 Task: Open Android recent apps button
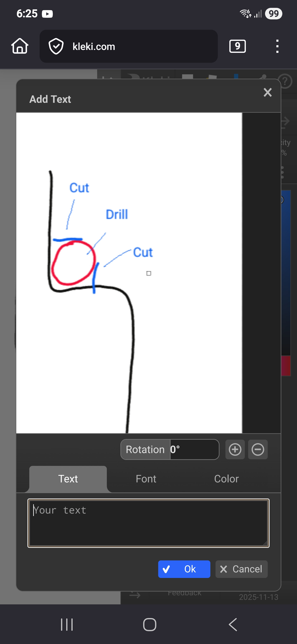67,624
